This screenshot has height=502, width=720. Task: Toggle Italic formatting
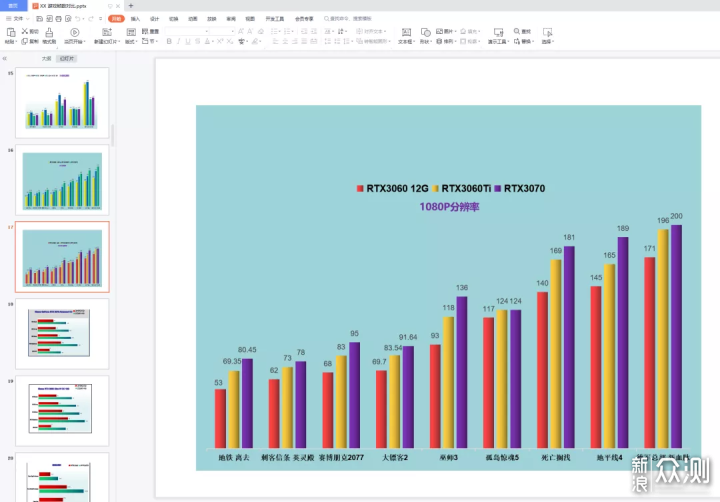coord(179,41)
